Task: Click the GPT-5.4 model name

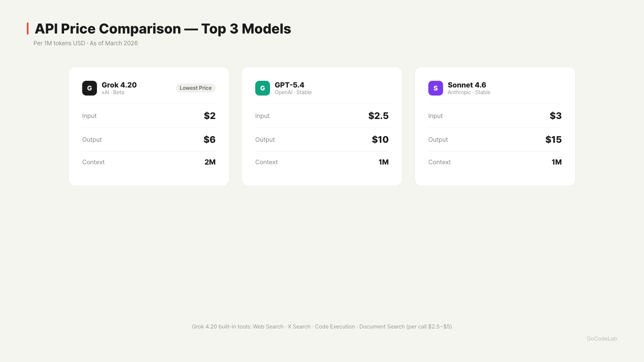Action: [x=289, y=85]
